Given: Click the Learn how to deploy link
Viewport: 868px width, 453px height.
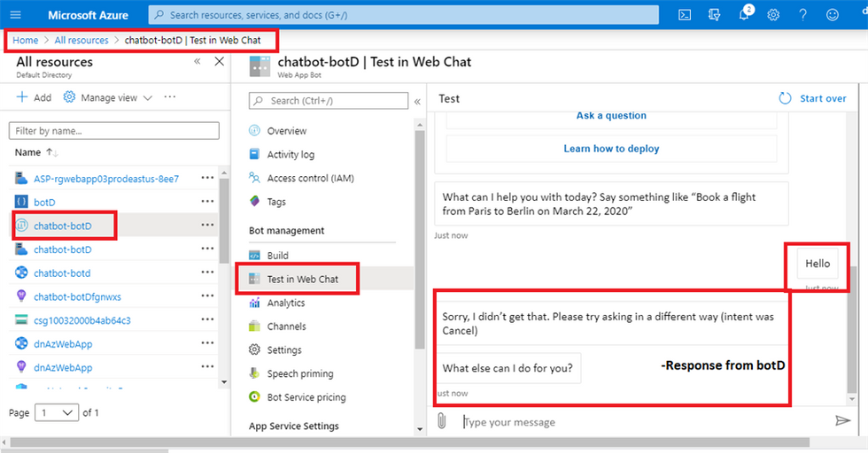Looking at the screenshot, I should (x=611, y=149).
